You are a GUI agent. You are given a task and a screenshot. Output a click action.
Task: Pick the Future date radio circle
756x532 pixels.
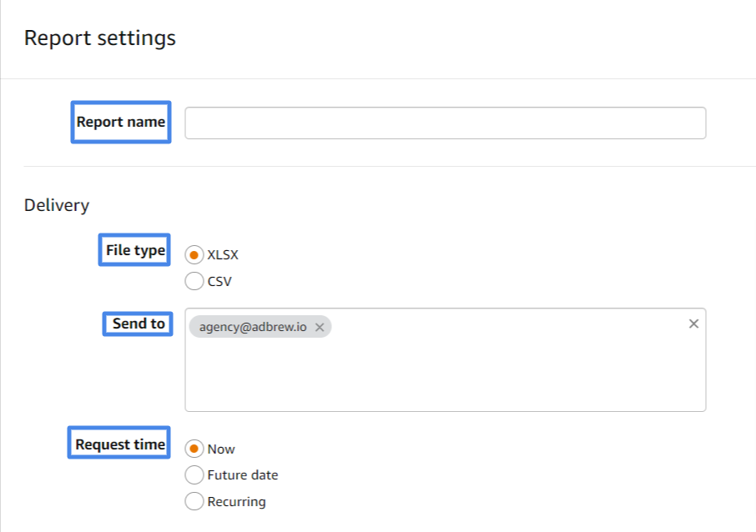pos(194,474)
